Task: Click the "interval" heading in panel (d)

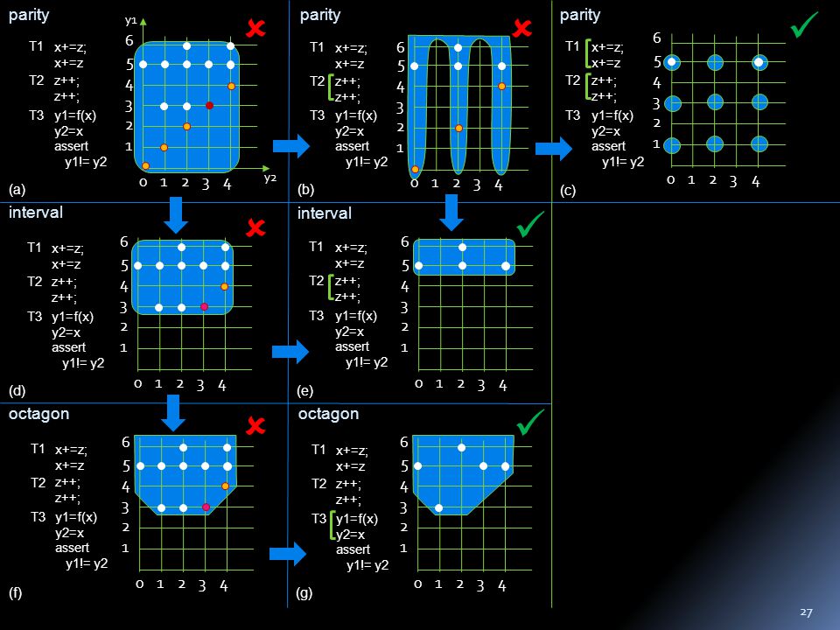Action: [35, 213]
